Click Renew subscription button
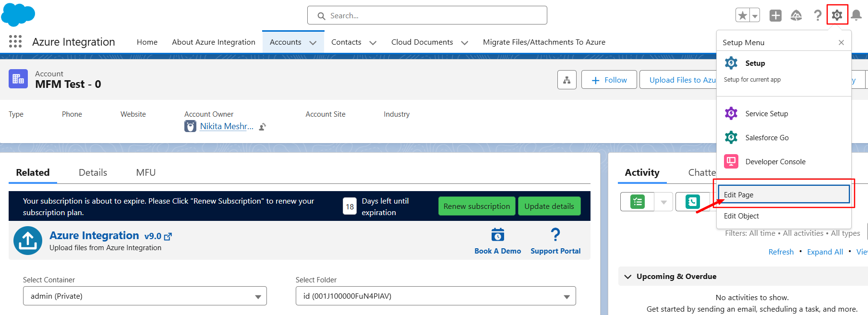The image size is (868, 315). (477, 206)
